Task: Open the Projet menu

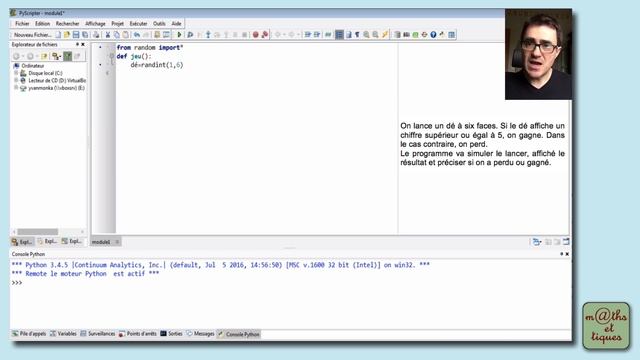Action: pos(117,24)
